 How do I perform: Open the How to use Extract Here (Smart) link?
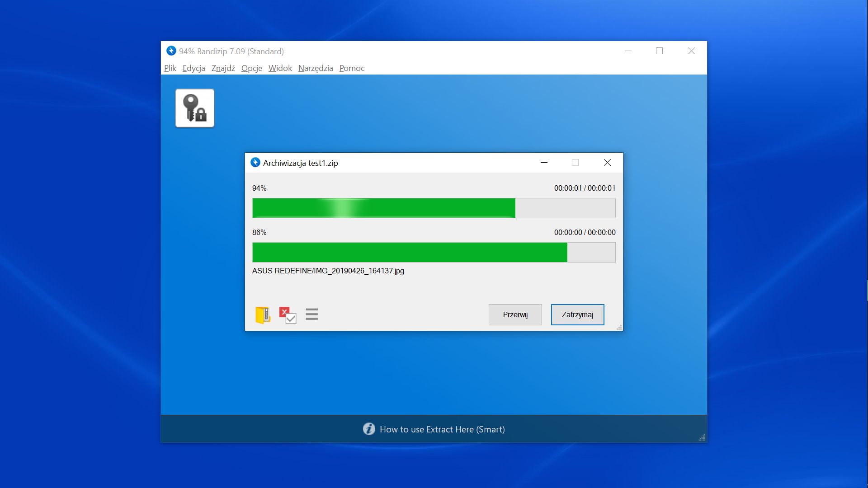point(442,429)
